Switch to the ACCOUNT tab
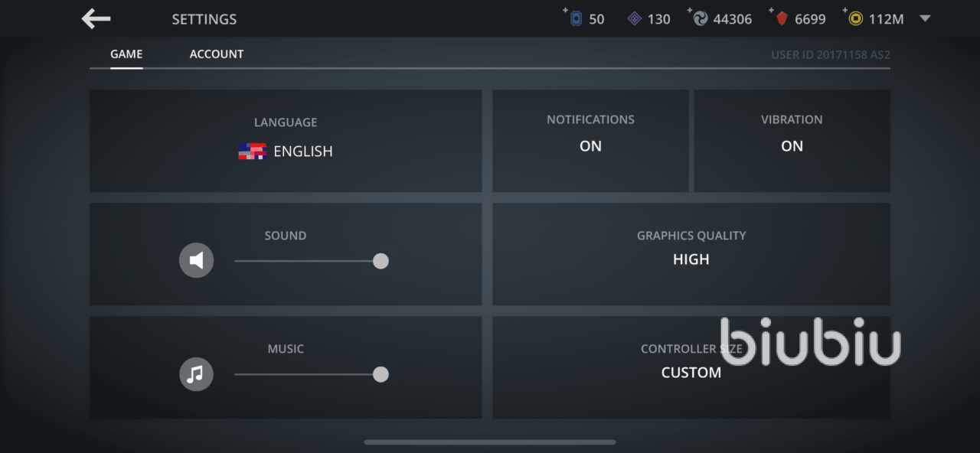 click(x=217, y=54)
